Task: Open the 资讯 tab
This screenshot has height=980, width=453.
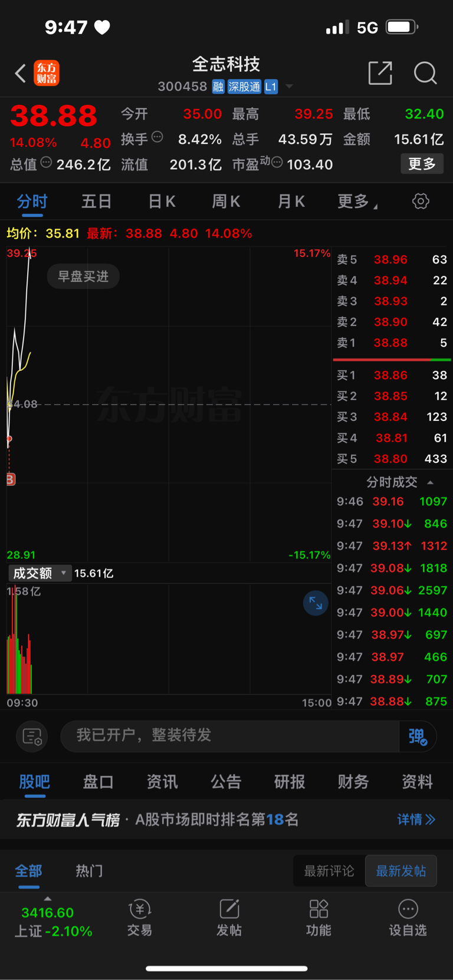Action: tap(162, 782)
